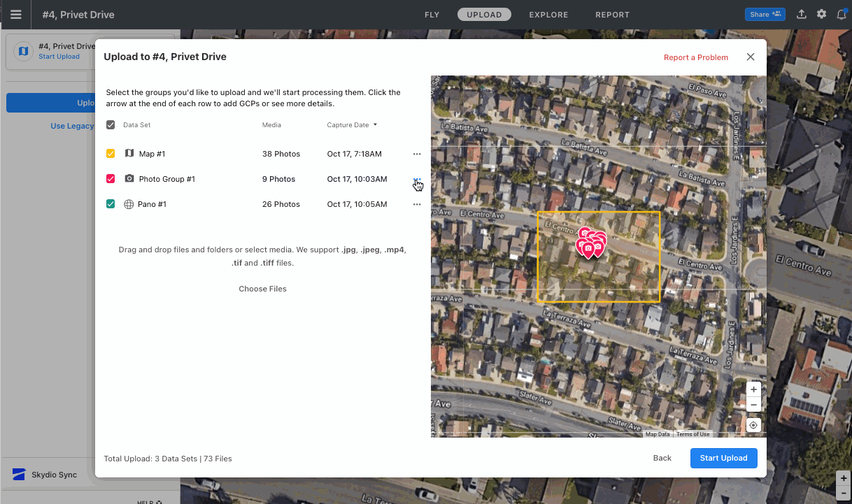Click the recenter location icon on the map

tap(753, 424)
